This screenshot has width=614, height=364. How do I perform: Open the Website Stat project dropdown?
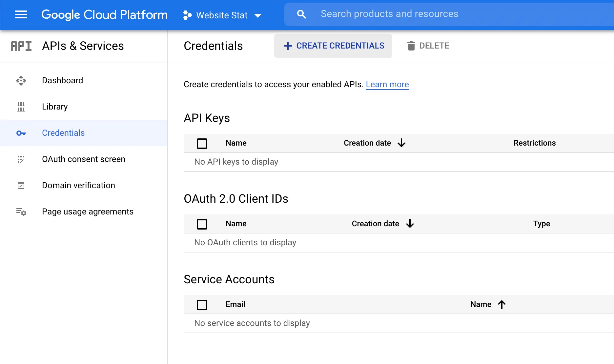(222, 15)
